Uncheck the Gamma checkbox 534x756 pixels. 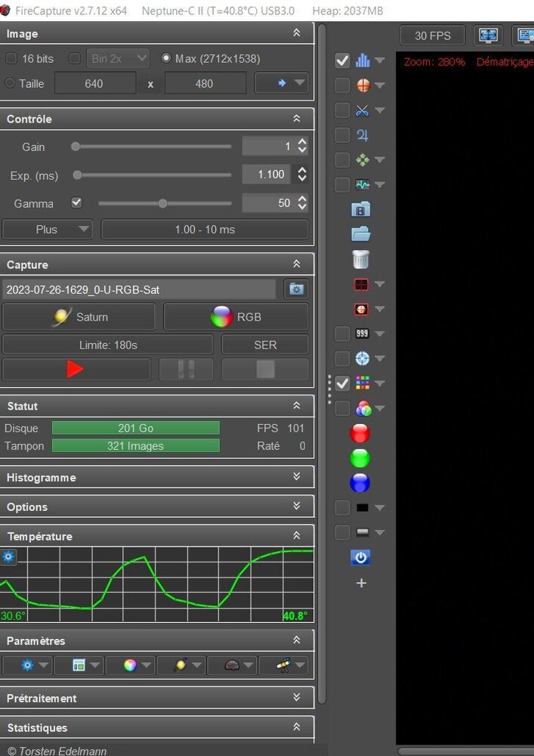(76, 203)
